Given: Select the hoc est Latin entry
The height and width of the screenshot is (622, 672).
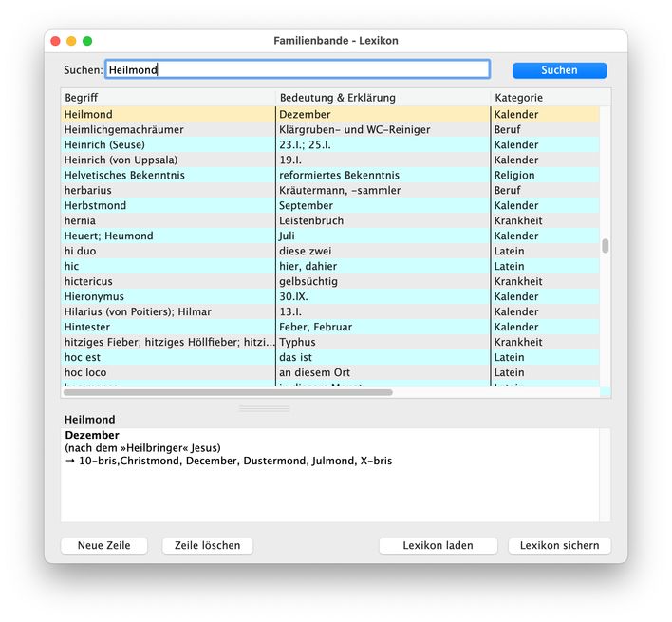Looking at the screenshot, I should (168, 358).
